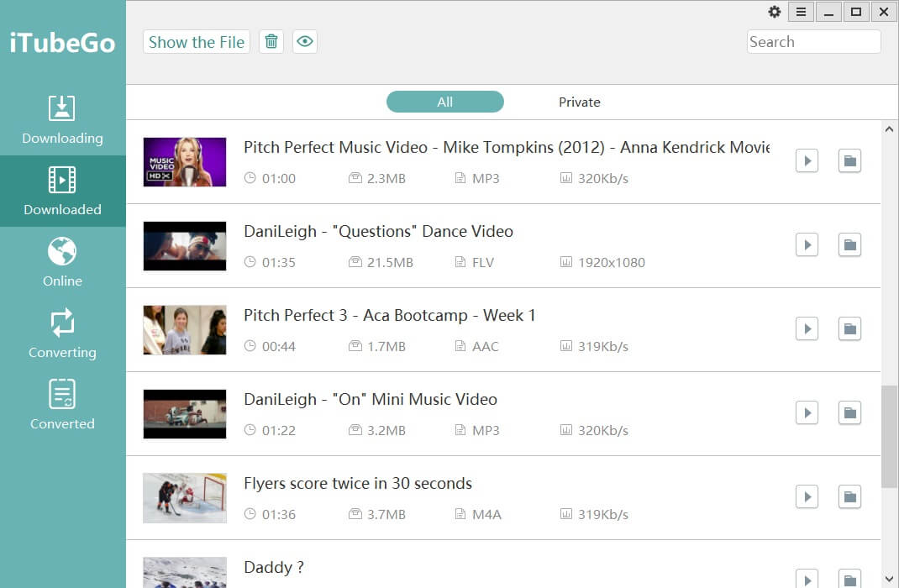Select Flyers hockey thumbnail
Image resolution: width=899 pixels, height=588 pixels.
(185, 497)
